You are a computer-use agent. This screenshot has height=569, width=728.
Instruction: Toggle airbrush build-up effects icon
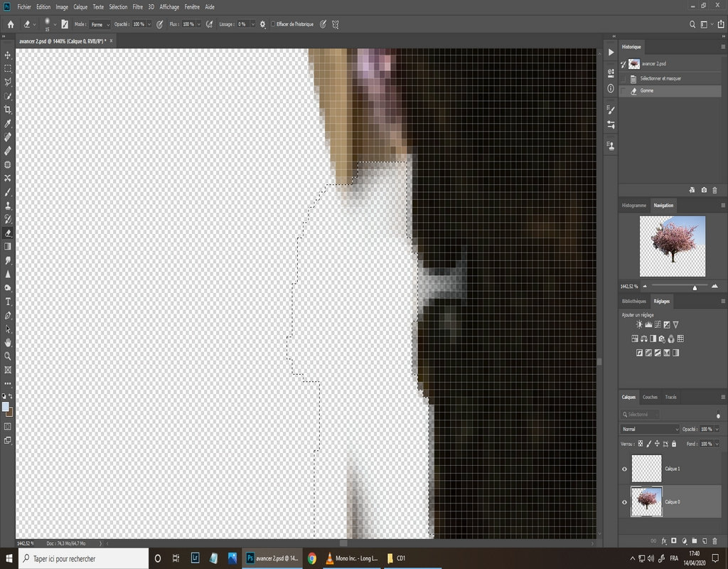[210, 24]
